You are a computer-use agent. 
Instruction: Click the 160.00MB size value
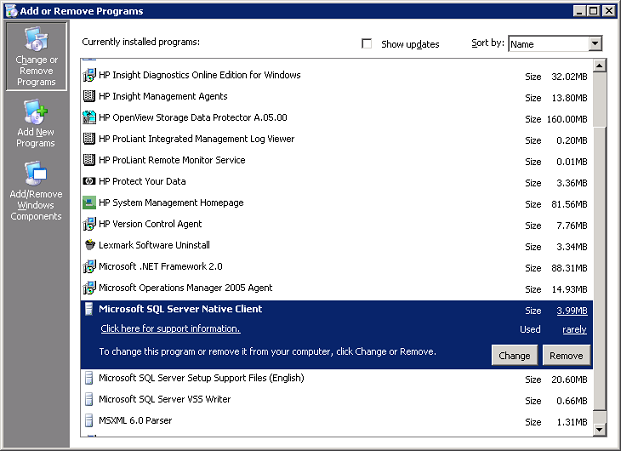click(567, 119)
